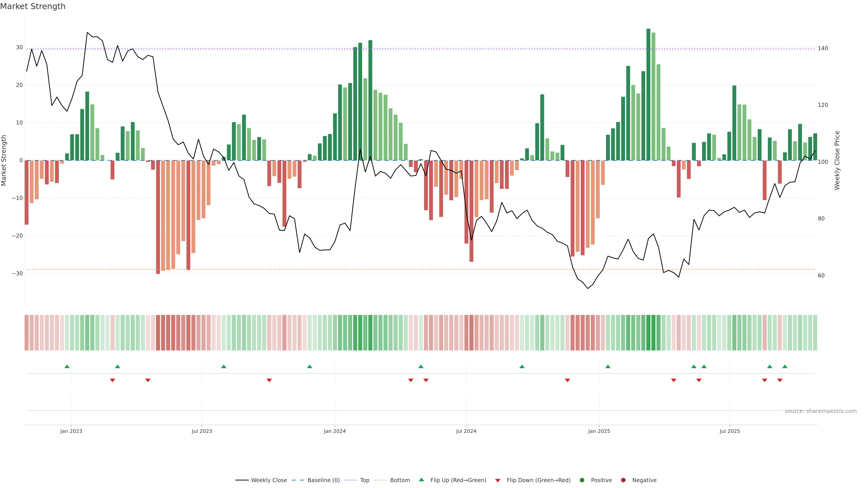The image size is (868, 488).
Task: Click the flip-up triangle just after Jan 2025
Action: [x=608, y=366]
